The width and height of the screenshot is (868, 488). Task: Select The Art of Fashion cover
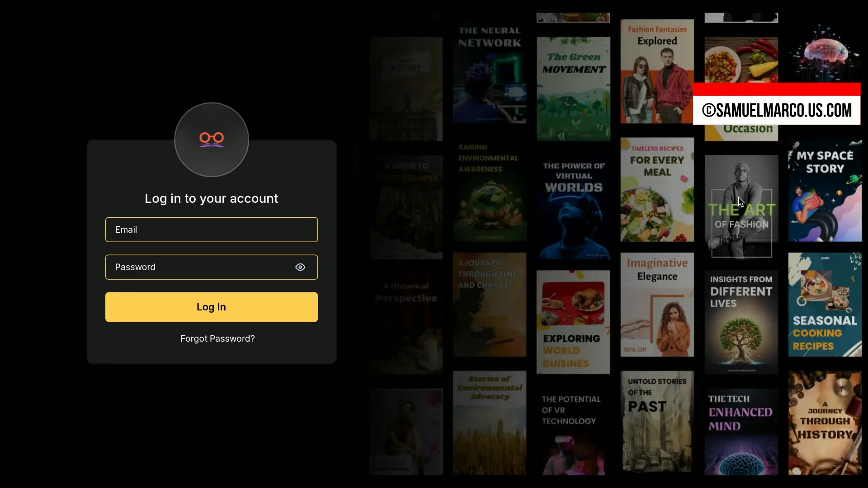pyautogui.click(x=741, y=207)
